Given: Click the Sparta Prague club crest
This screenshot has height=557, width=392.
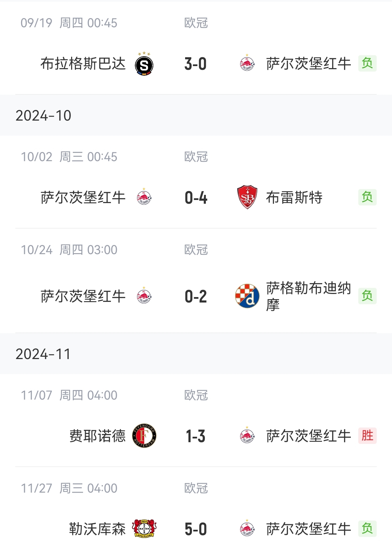Looking at the screenshot, I should click(x=144, y=64).
